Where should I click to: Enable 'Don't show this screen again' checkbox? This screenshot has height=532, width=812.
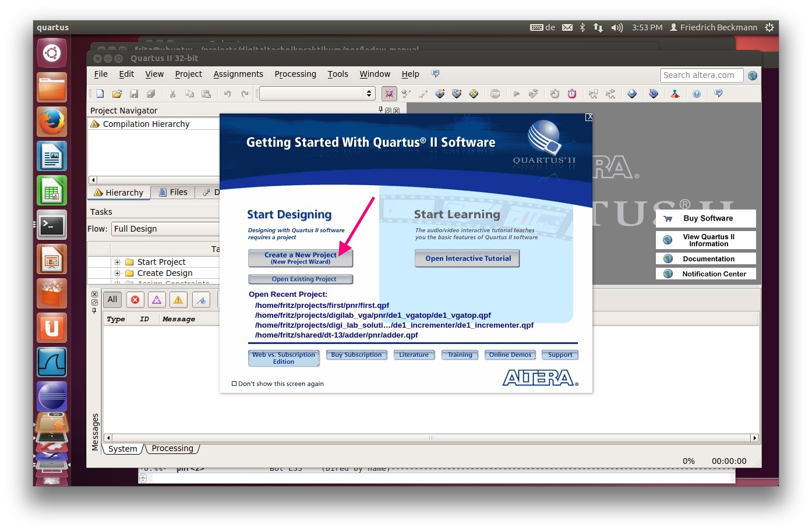tap(234, 384)
